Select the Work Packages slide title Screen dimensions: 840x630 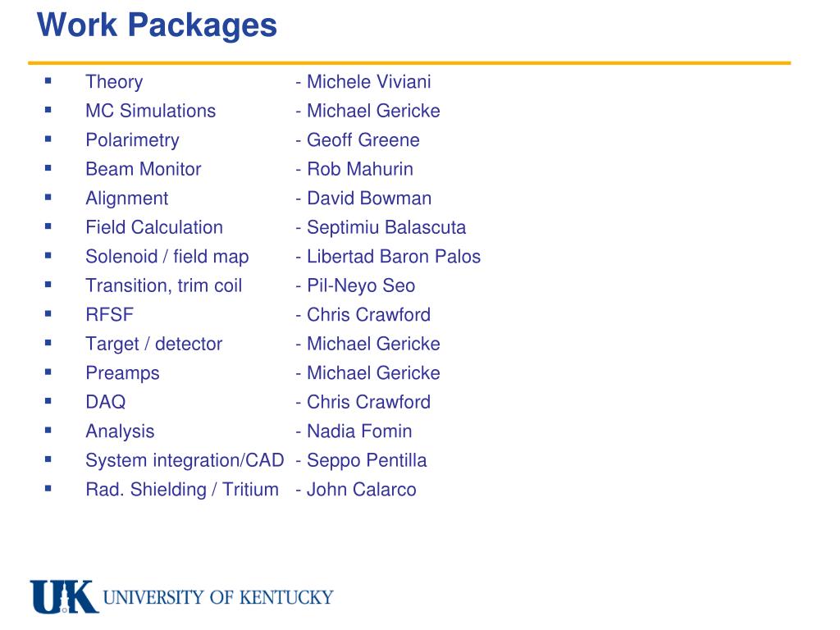[x=157, y=25]
